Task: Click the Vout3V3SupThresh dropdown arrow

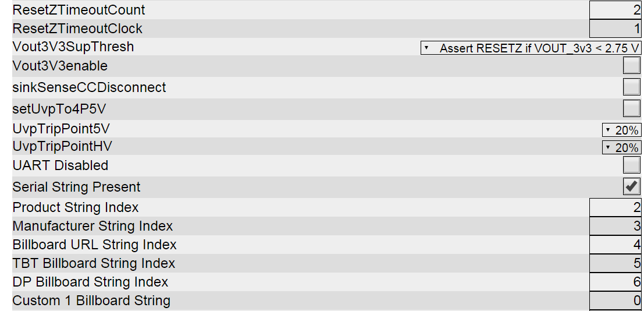Action: pyautogui.click(x=426, y=48)
